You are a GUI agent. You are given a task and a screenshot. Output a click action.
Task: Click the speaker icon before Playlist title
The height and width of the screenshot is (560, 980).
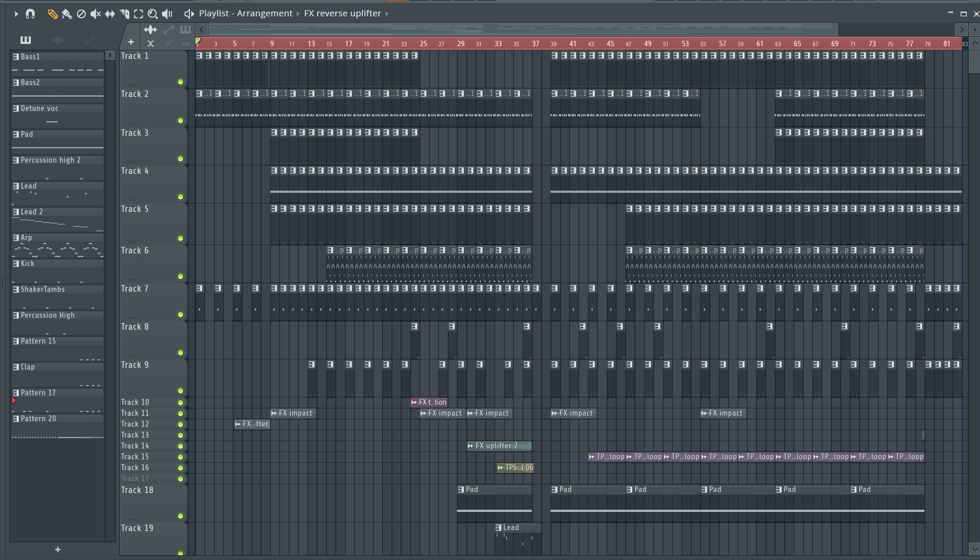(x=189, y=14)
